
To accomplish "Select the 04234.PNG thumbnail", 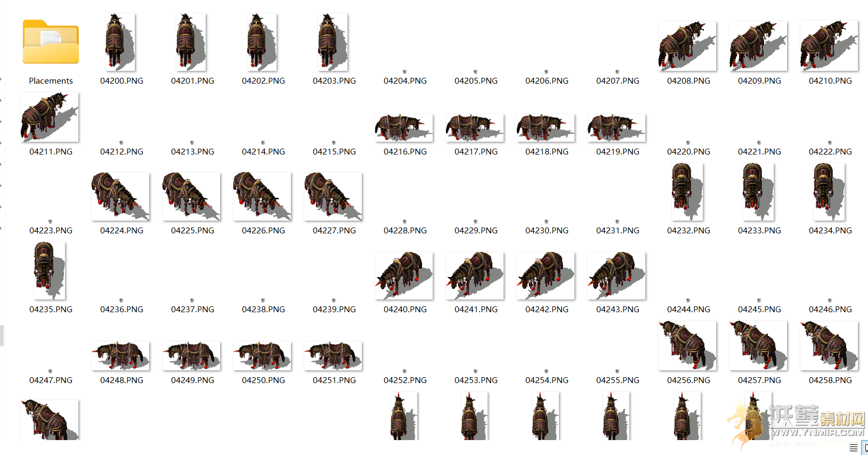I will click(829, 192).
